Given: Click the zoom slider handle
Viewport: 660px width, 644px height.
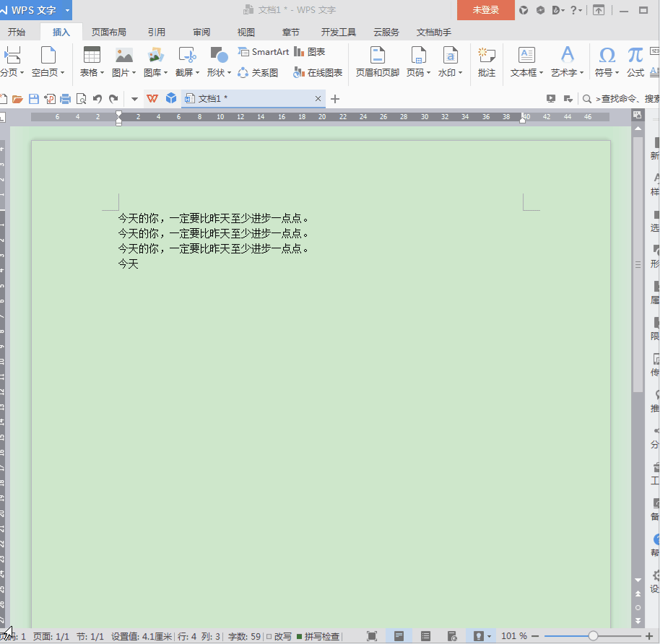Looking at the screenshot, I should tap(593, 636).
